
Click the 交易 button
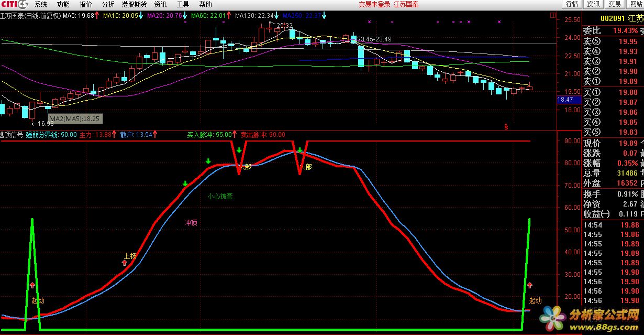click(614, 4)
